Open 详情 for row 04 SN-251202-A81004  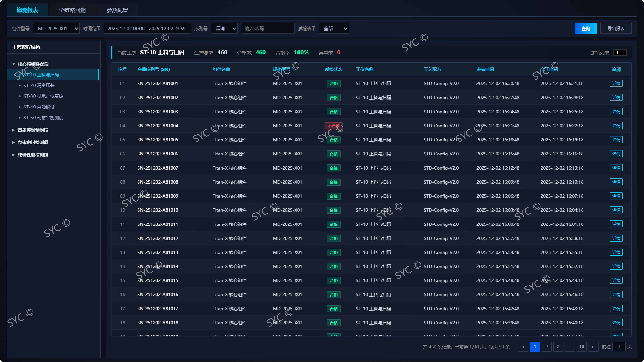coord(616,126)
